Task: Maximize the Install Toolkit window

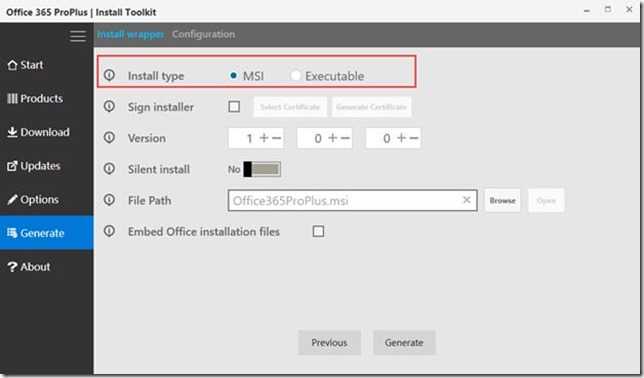Action: pos(608,9)
